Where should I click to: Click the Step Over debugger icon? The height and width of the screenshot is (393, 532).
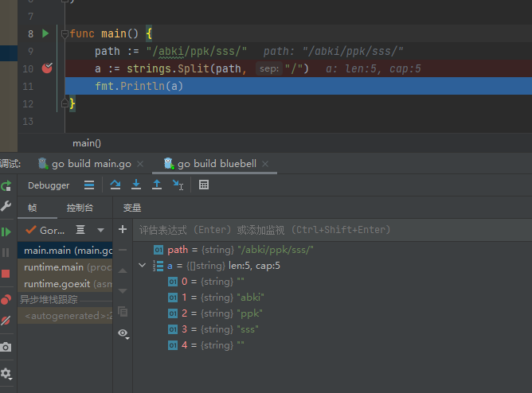coord(115,185)
